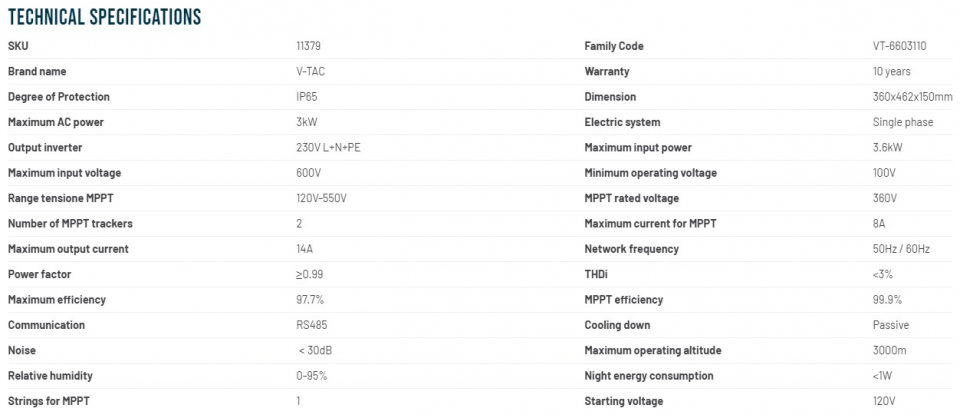This screenshot has height=415, width=960.
Task: Click the Night energy consumption label
Action: pyautogui.click(x=649, y=376)
